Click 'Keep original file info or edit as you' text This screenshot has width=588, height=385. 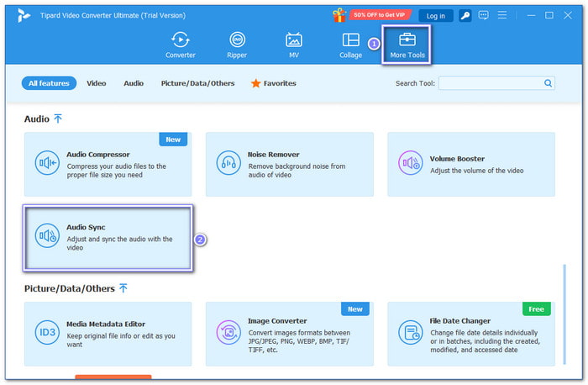pyautogui.click(x=121, y=336)
